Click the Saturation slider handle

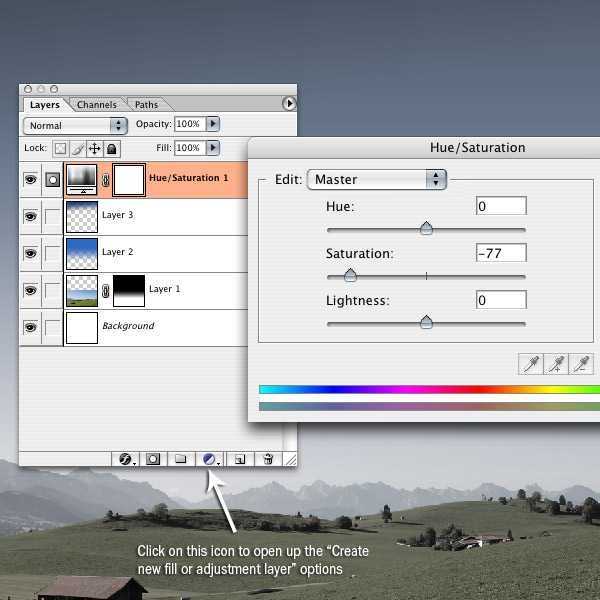(x=350, y=276)
